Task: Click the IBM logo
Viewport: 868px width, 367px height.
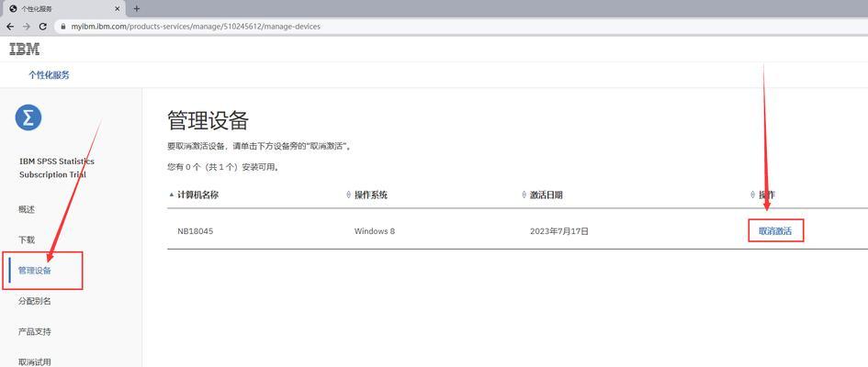Action: click(x=25, y=49)
